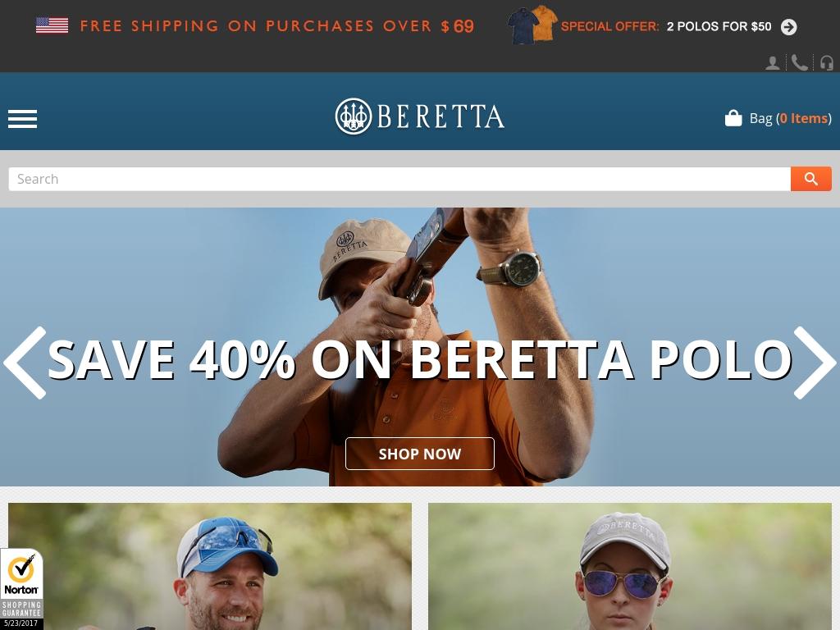Image resolution: width=840 pixels, height=630 pixels.
Task: Click the orange search magnifier button
Action: [811, 179]
